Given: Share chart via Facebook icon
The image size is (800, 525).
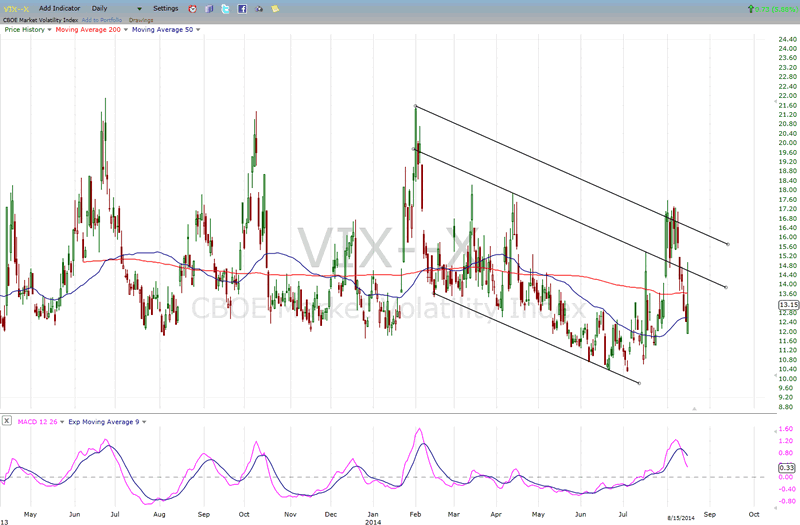Looking at the screenshot, I should [242, 8].
